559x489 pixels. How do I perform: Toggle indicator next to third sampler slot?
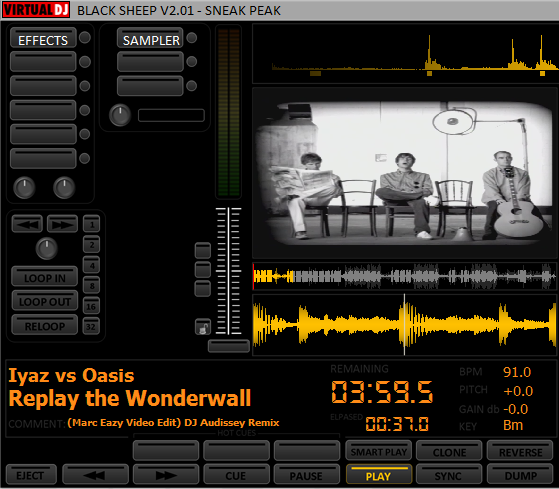tap(192, 86)
